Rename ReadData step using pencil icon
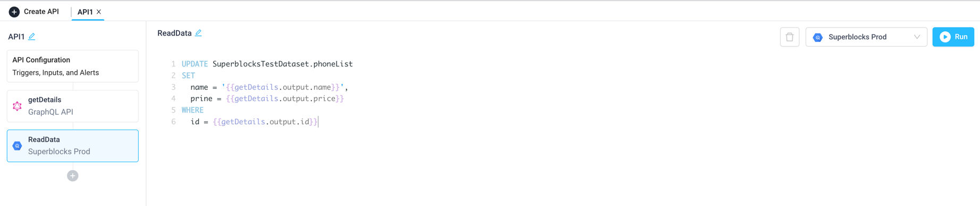This screenshot has height=206, width=980. pyautogui.click(x=198, y=33)
